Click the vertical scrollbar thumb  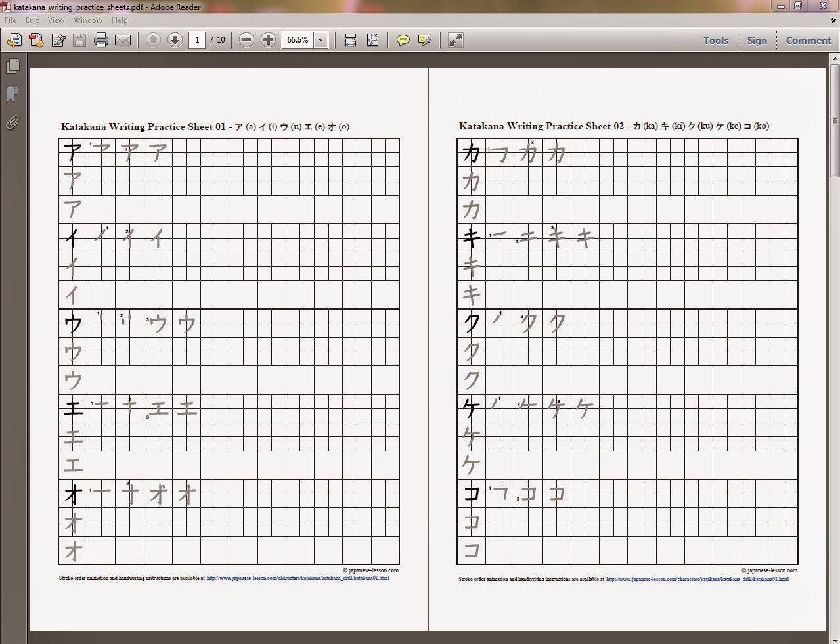(835, 122)
